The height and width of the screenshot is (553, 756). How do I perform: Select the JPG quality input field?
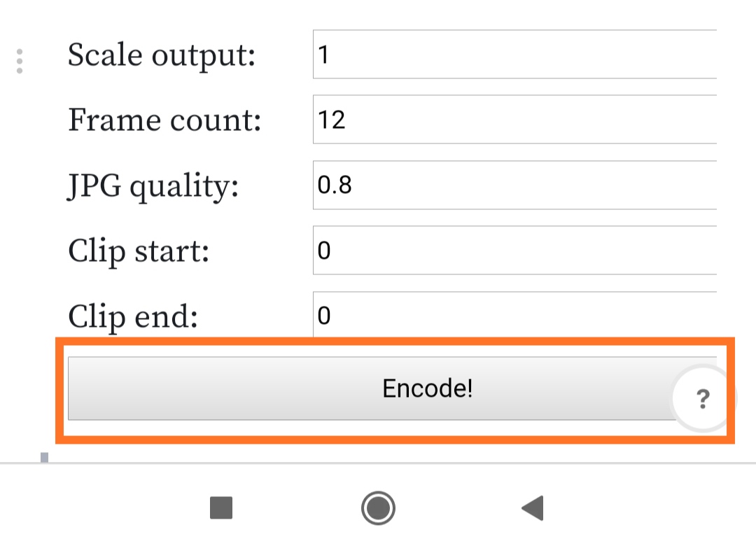coord(514,185)
